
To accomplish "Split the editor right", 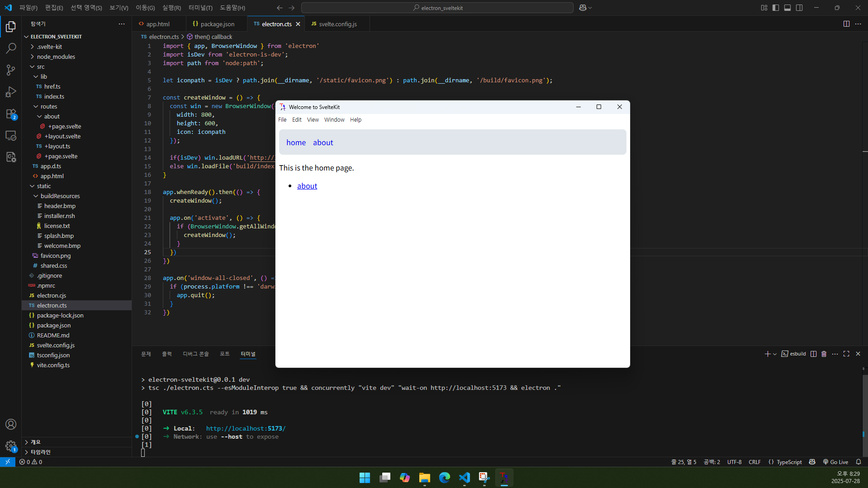I will pos(846,24).
